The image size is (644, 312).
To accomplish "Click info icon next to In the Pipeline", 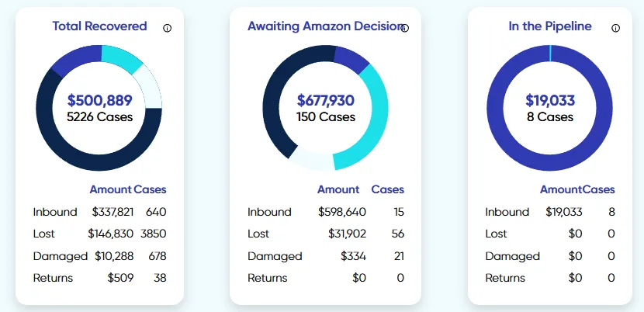I will (616, 28).
